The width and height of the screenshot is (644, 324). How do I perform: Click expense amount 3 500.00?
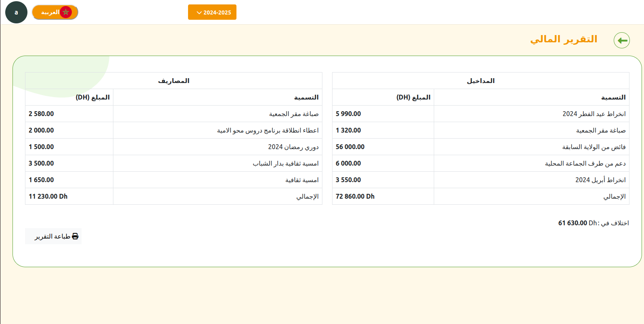coord(41,163)
